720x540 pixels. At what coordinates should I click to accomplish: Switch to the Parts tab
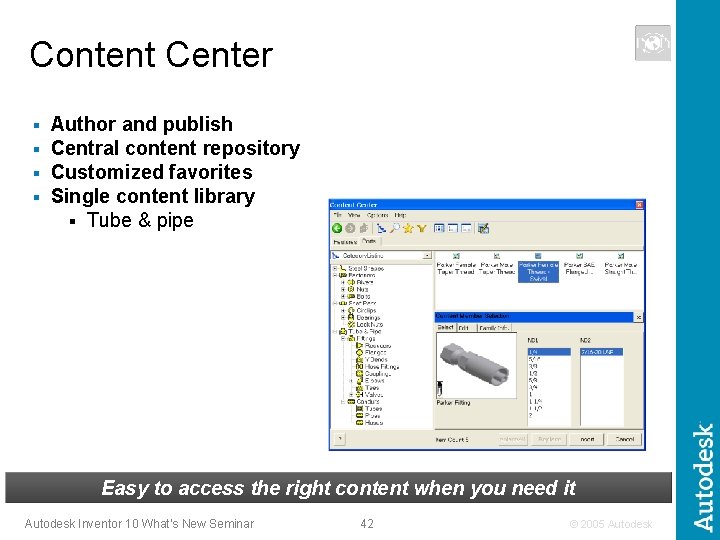pyautogui.click(x=369, y=241)
